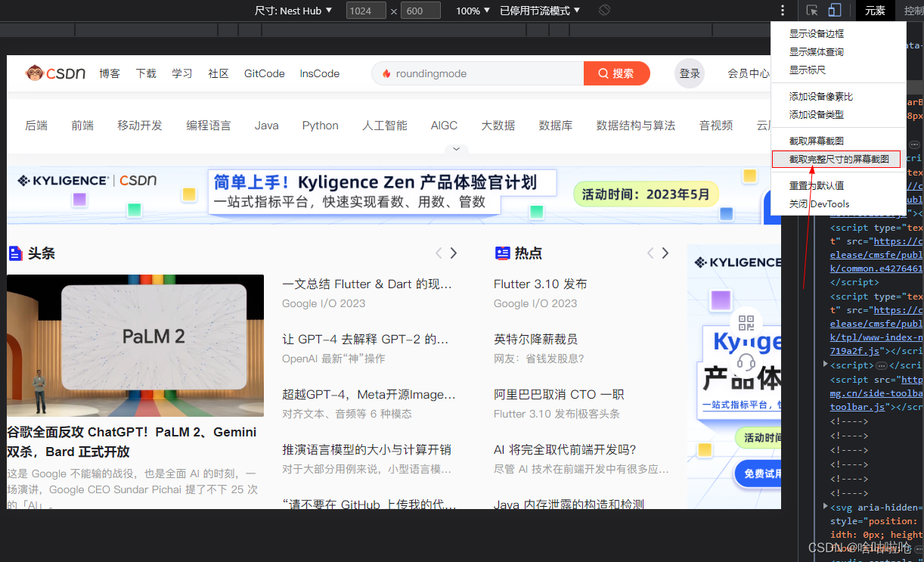Select the 大数据 category tab
924x562 pixels.
click(498, 126)
